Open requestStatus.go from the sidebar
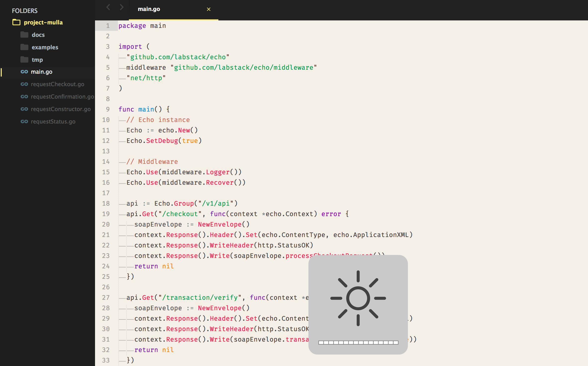Image resolution: width=588 pixels, height=366 pixels. point(53,122)
